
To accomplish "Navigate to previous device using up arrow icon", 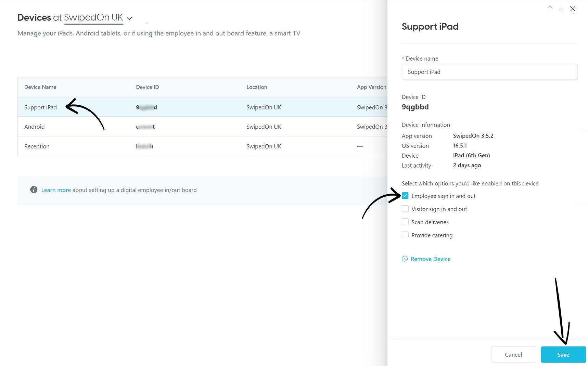I will pos(550,9).
